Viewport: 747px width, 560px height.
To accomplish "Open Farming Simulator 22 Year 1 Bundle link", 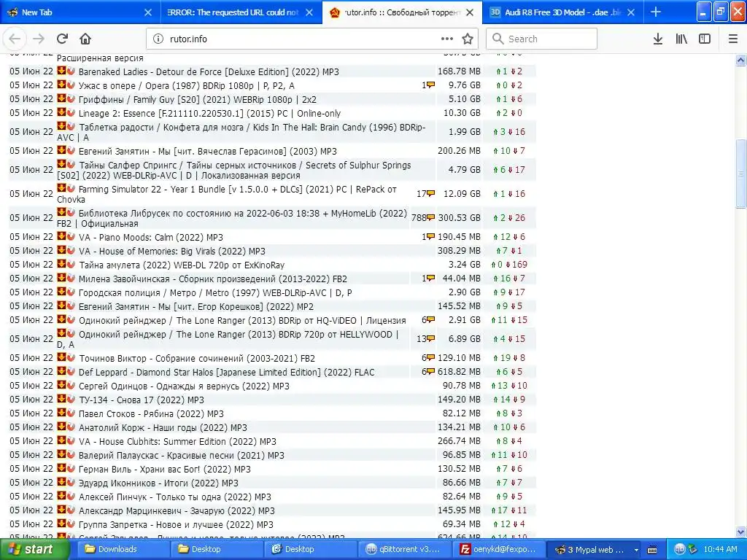I will click(227, 194).
